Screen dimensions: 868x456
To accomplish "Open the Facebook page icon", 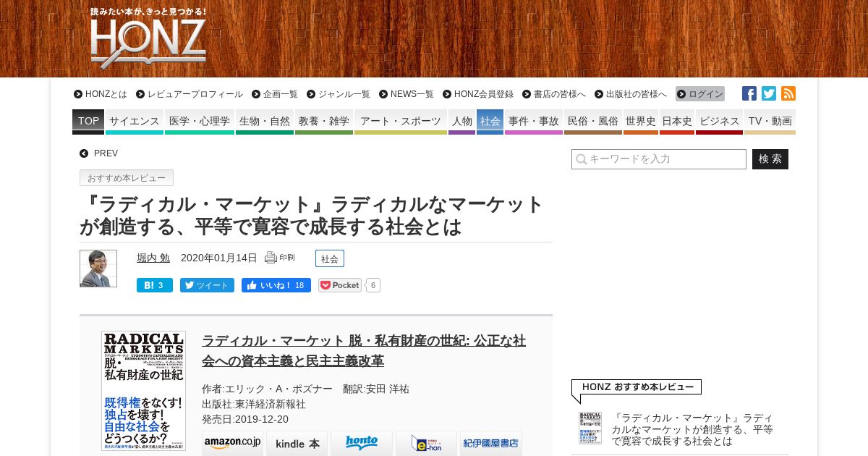I will 749,93.
